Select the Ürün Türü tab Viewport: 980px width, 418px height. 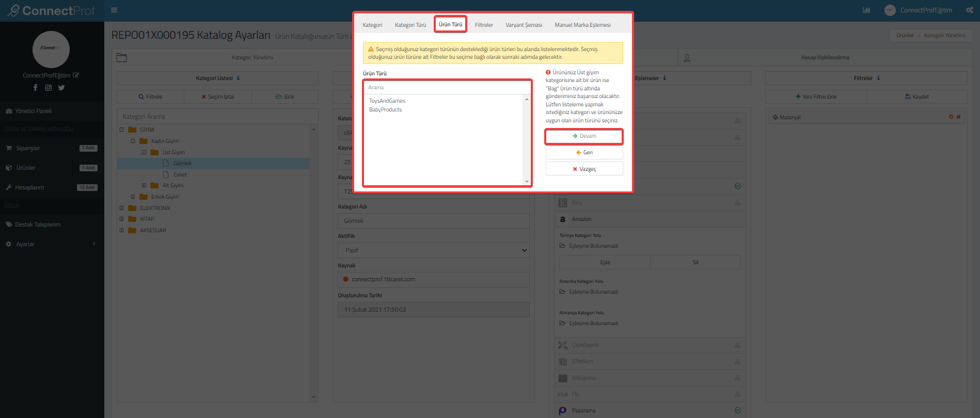(451, 24)
